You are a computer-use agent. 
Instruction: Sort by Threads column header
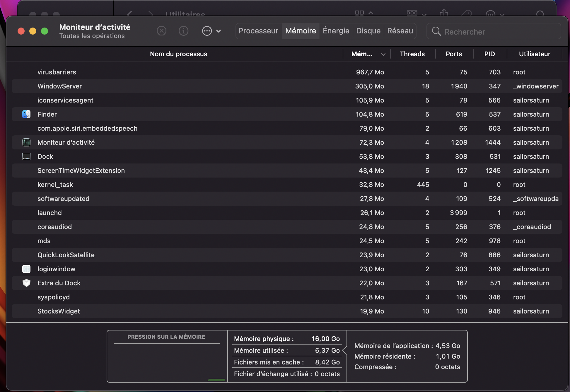(412, 54)
